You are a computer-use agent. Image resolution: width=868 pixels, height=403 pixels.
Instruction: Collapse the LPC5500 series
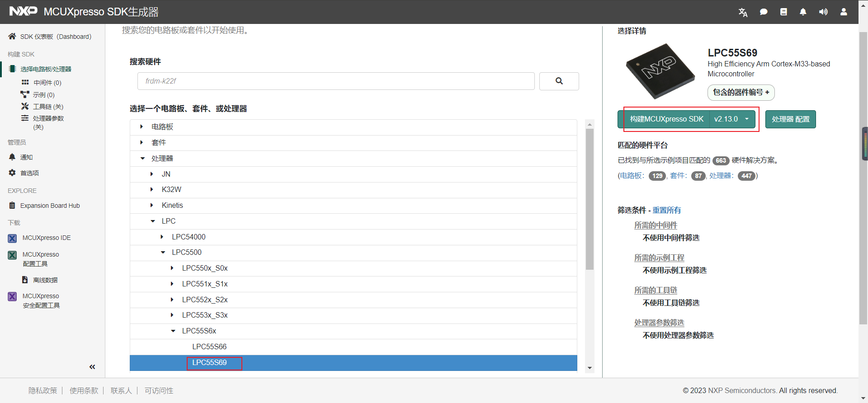tap(163, 252)
